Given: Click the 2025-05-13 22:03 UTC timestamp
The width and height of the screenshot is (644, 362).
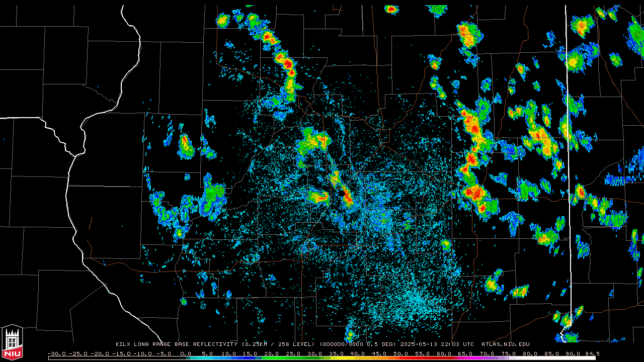Looking at the screenshot, I should coord(437,344).
